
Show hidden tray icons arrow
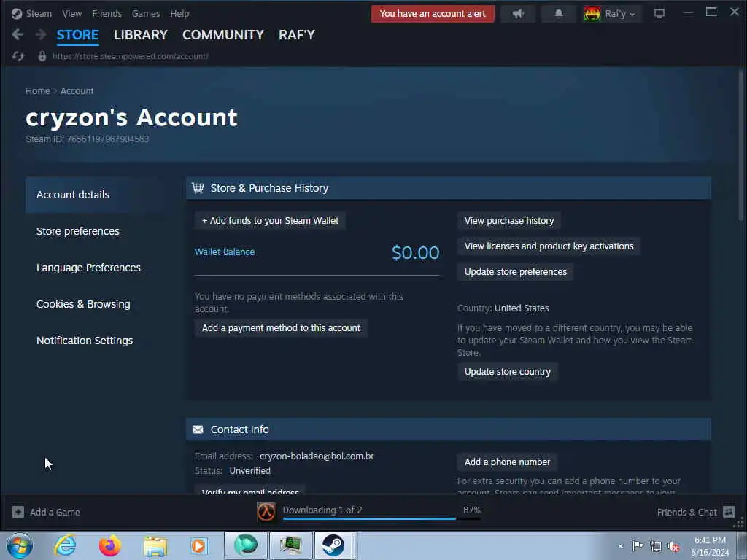tap(620, 546)
